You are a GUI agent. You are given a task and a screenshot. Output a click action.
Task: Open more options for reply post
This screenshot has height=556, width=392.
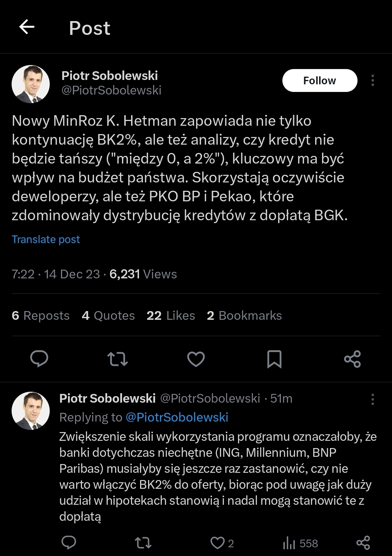pos(372,399)
